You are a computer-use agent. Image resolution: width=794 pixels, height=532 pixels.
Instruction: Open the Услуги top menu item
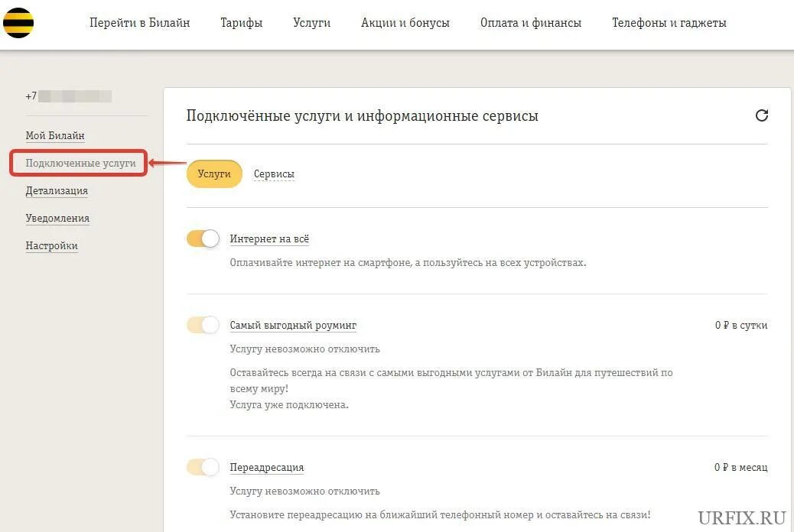[x=312, y=23]
